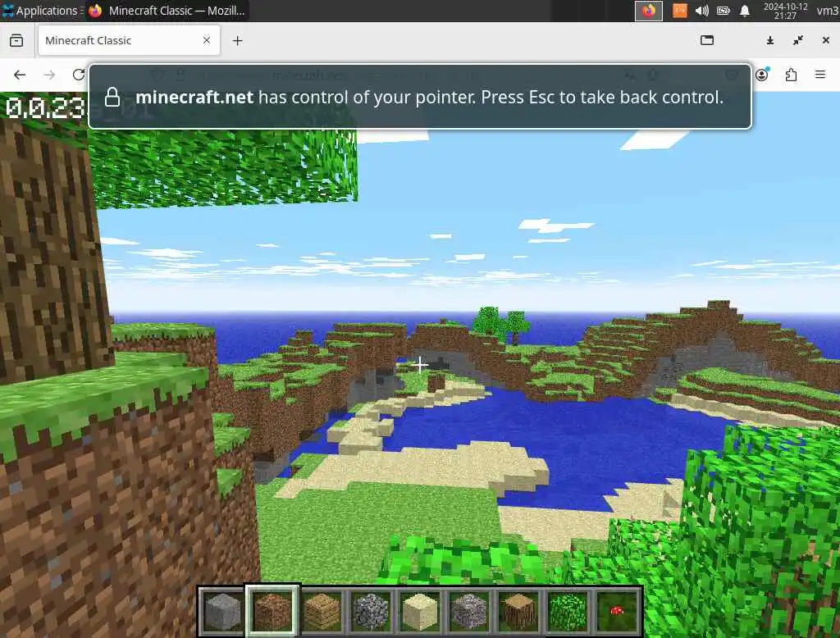Select the wood log hotbar slot
This screenshot has width=840, height=638.
(518, 611)
